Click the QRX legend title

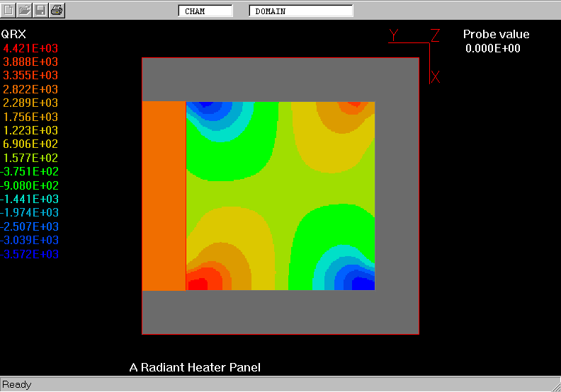coord(14,34)
